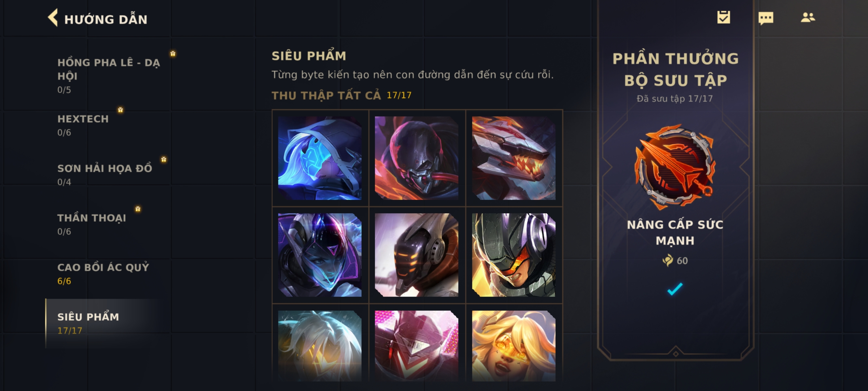Switch to Cao Bồi Ác Quỷ collection

(109, 274)
